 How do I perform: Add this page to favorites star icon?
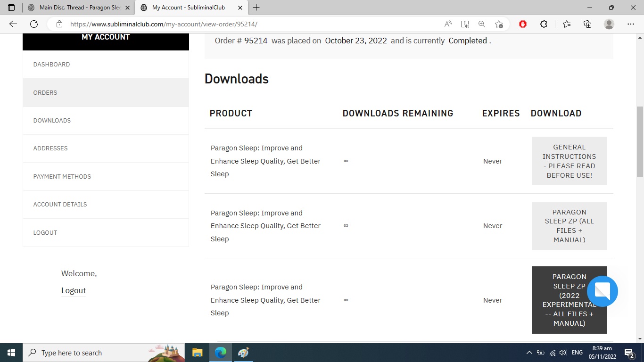(x=499, y=24)
